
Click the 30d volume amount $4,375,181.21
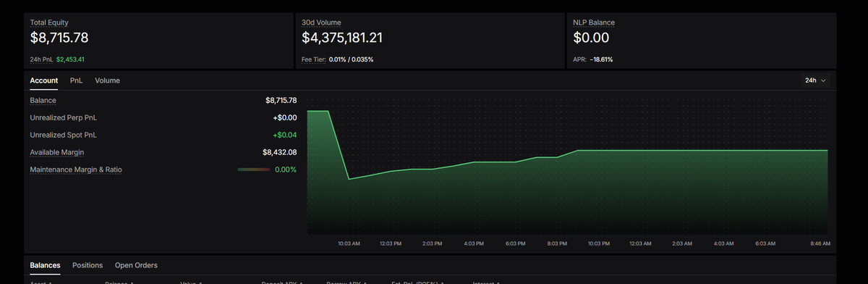(342, 38)
